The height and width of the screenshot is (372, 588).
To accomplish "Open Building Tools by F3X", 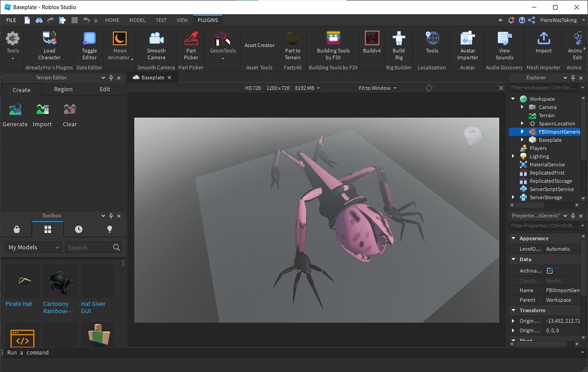I will [x=333, y=46].
